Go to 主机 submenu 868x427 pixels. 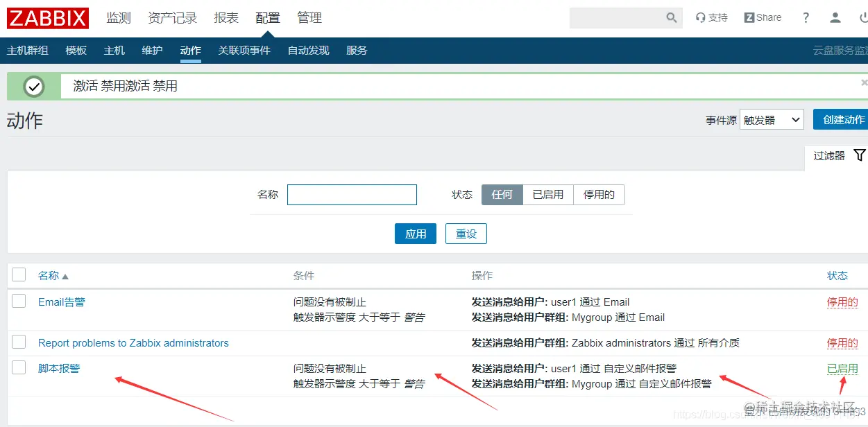tap(114, 51)
